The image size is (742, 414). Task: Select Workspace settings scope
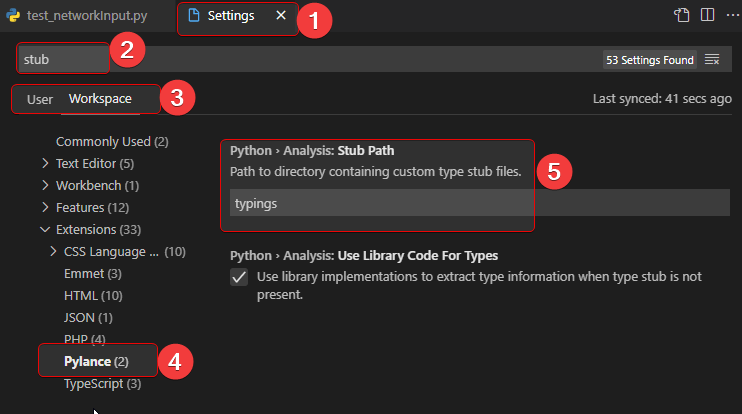[100, 99]
